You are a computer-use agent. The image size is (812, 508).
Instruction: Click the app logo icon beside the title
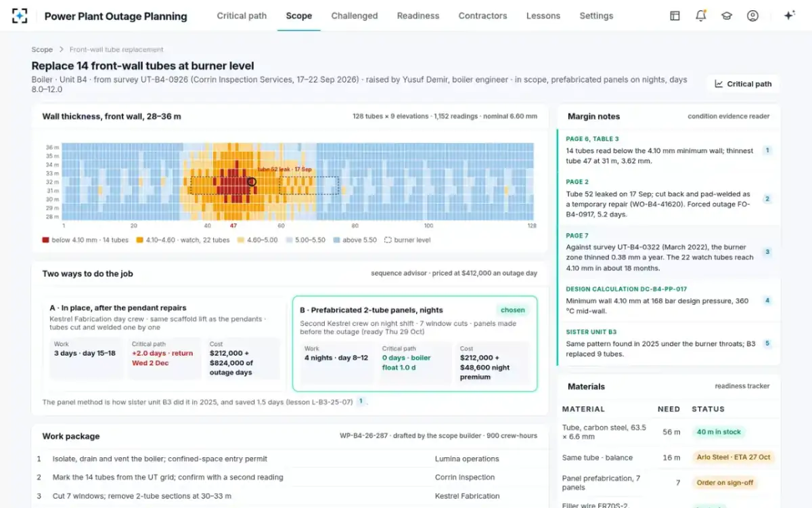pyautogui.click(x=20, y=16)
